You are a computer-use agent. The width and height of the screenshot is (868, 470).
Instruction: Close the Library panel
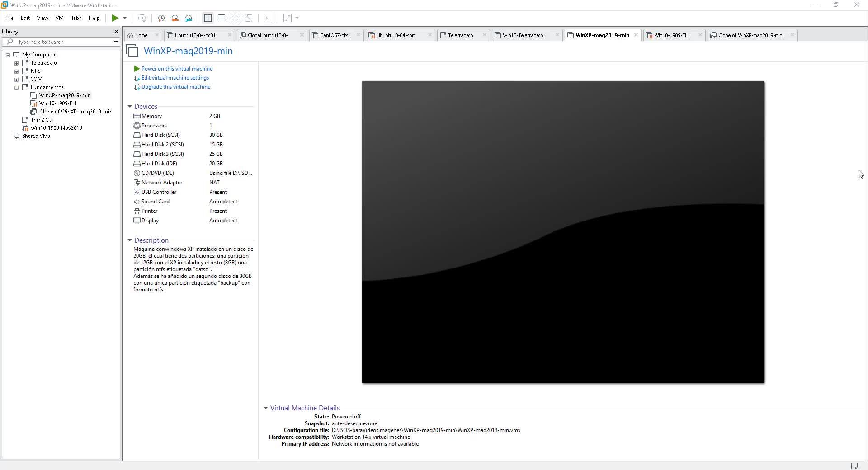tap(116, 32)
